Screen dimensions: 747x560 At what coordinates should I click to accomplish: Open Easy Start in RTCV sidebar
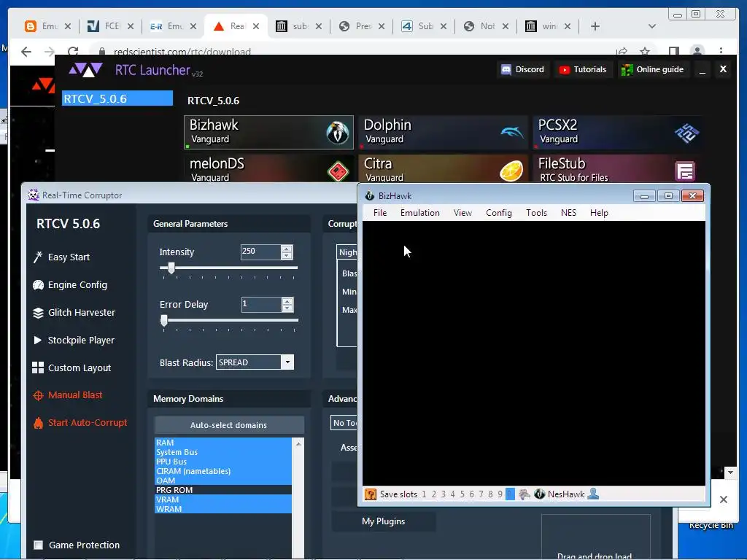[x=61, y=257]
